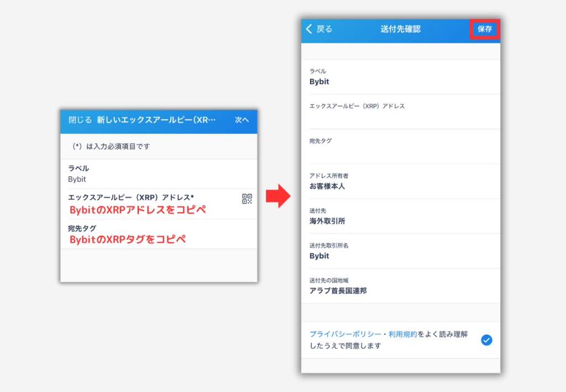The image size is (566, 392).
Task: Tap the 送付先確認 title
Action: pyautogui.click(x=400, y=29)
